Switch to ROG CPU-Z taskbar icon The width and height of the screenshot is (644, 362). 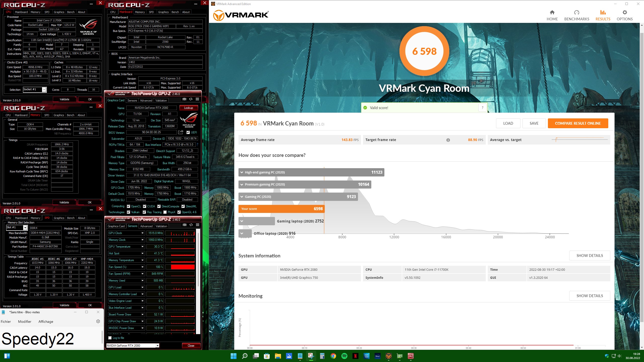pos(411,356)
